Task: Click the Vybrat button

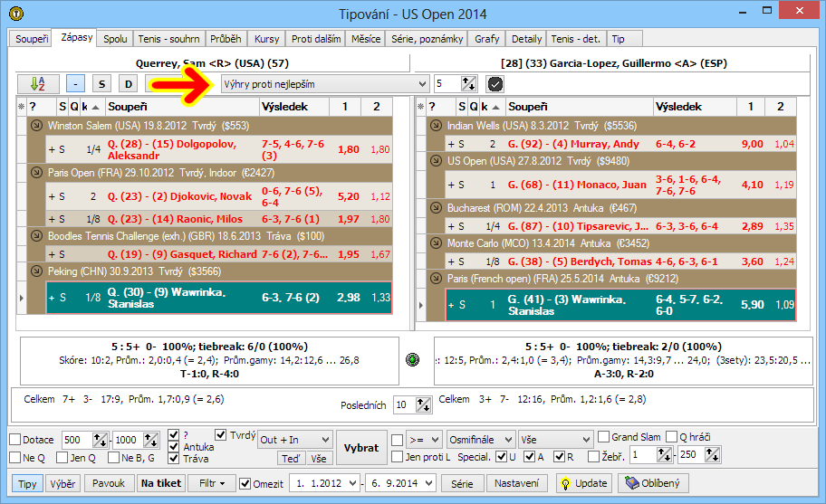Action: (x=360, y=448)
